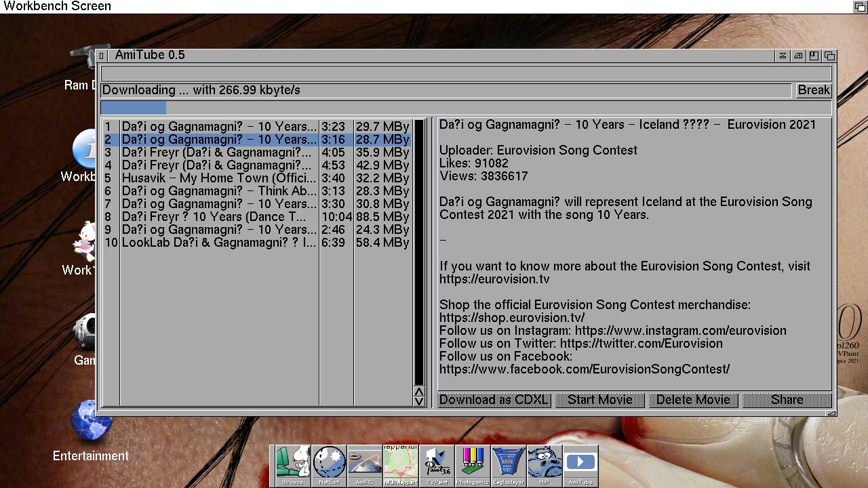Click the download progress bar
The image size is (868, 488).
(466, 108)
